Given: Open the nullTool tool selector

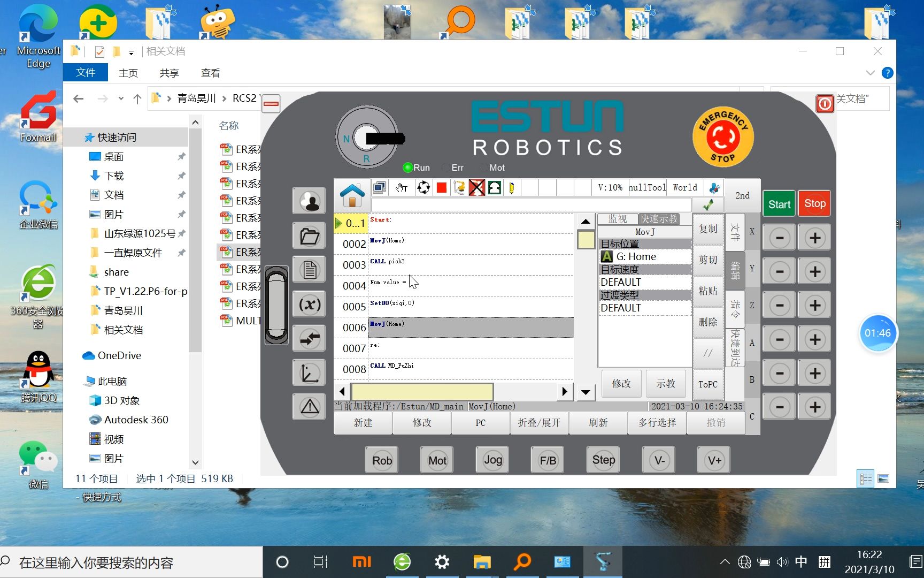Looking at the screenshot, I should [647, 188].
